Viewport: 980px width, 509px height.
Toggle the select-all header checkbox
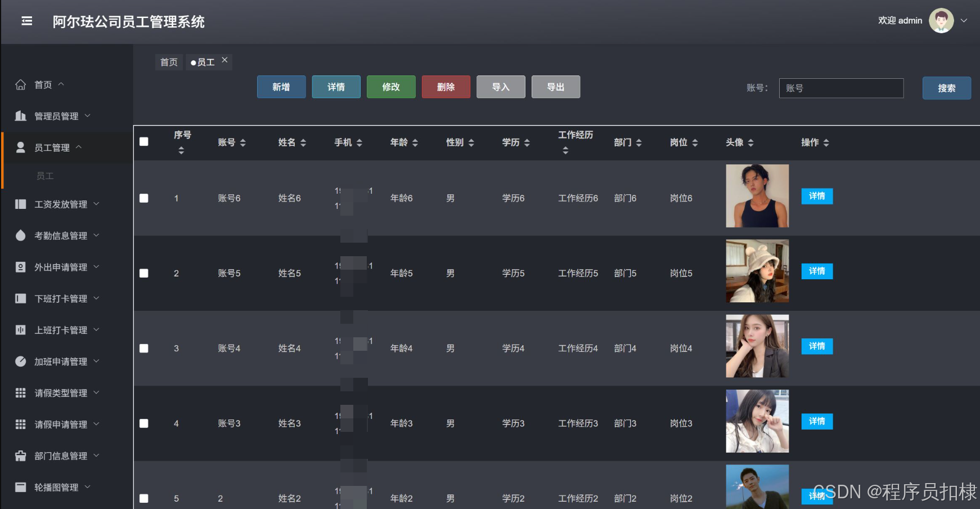point(144,141)
